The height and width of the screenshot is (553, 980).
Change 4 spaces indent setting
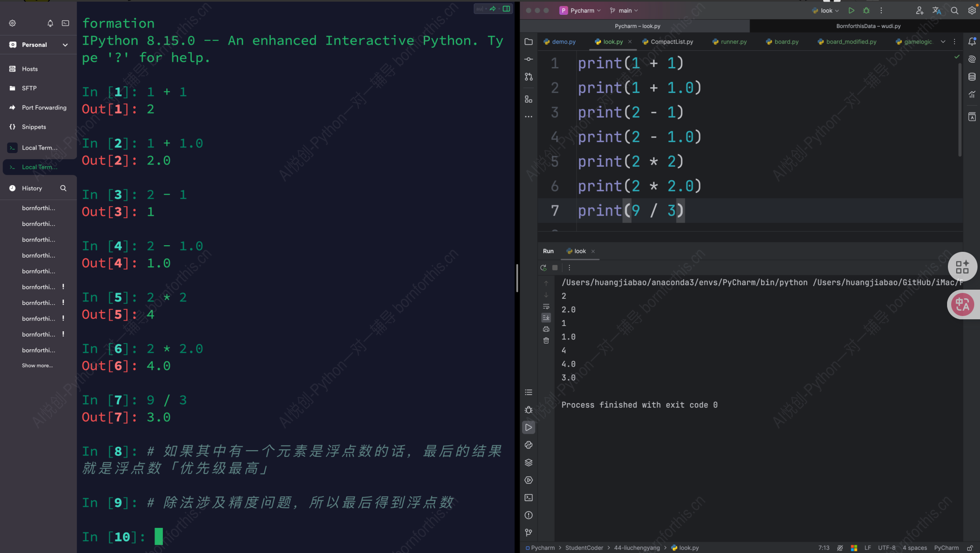tap(915, 548)
